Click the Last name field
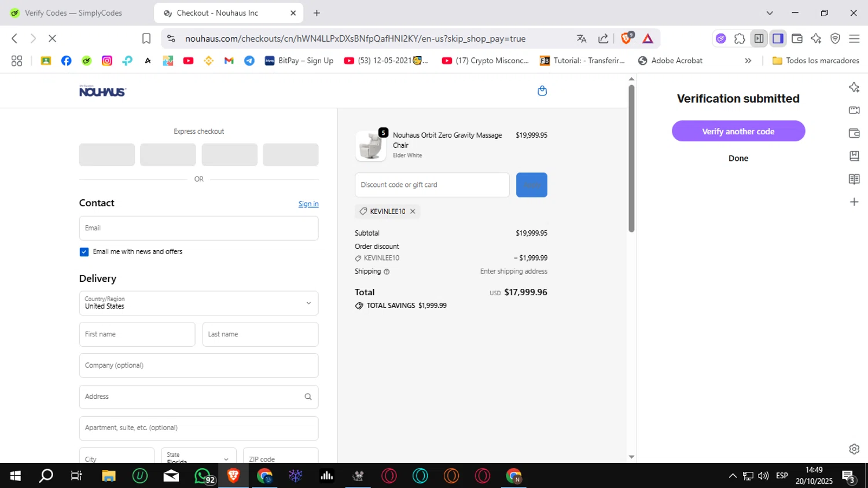The height and width of the screenshot is (488, 868). [x=260, y=335]
